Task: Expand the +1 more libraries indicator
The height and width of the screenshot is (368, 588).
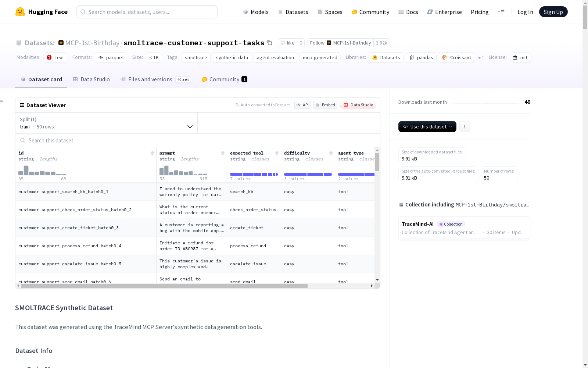Action: point(481,57)
